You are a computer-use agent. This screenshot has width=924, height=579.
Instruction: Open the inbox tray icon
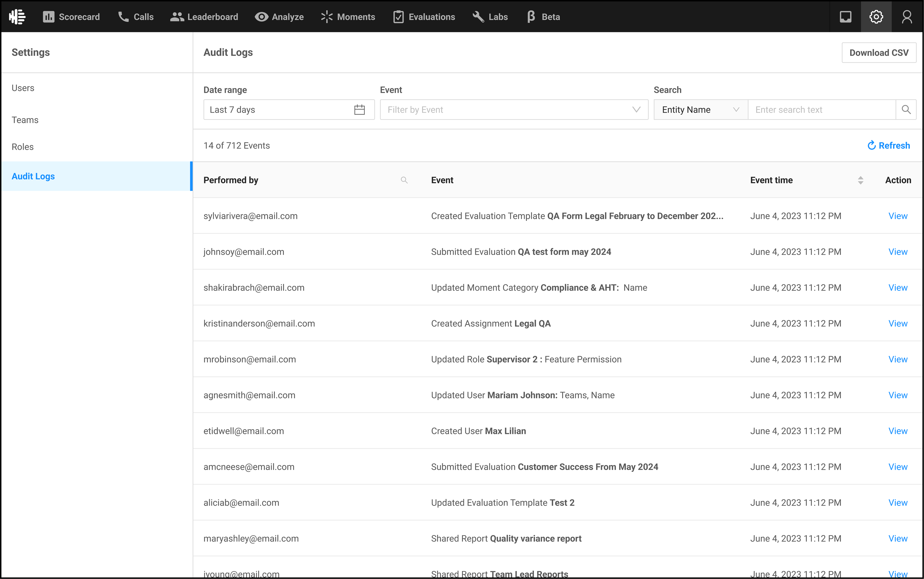point(845,17)
